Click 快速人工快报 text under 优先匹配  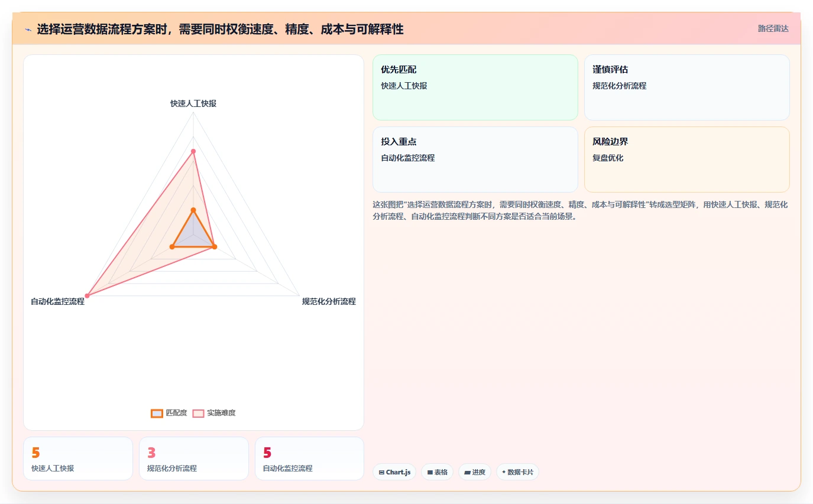[x=404, y=86]
